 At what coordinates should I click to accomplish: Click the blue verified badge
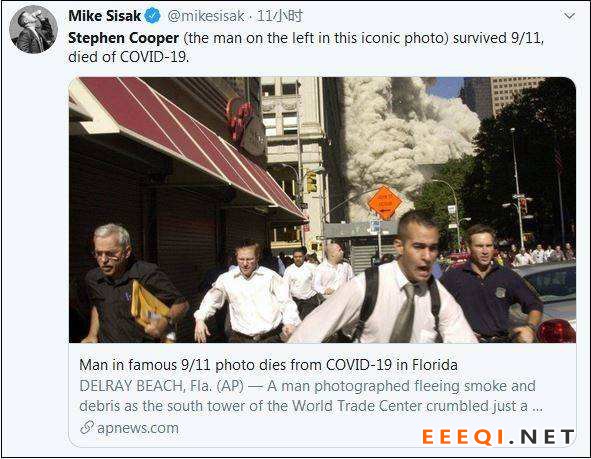(x=153, y=16)
